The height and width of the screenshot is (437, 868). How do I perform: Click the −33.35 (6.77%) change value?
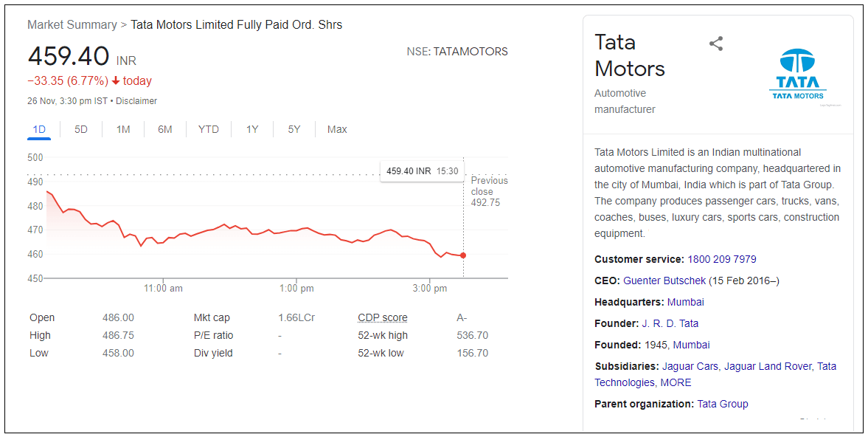tap(68, 81)
